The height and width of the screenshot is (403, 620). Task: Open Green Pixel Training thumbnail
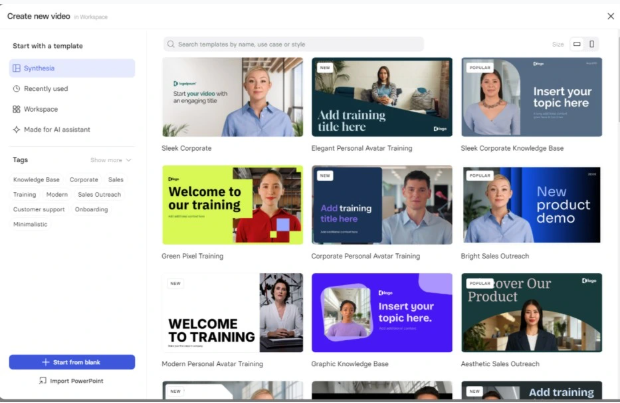(232, 205)
